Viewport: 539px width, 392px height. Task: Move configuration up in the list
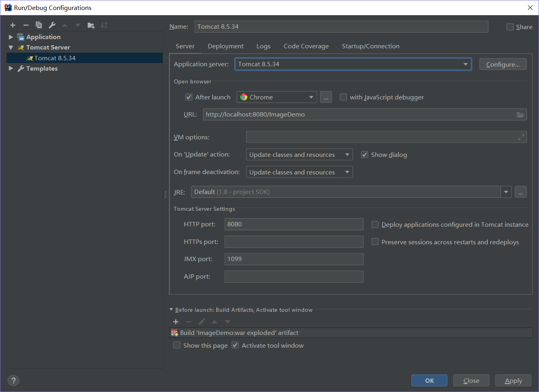click(65, 25)
